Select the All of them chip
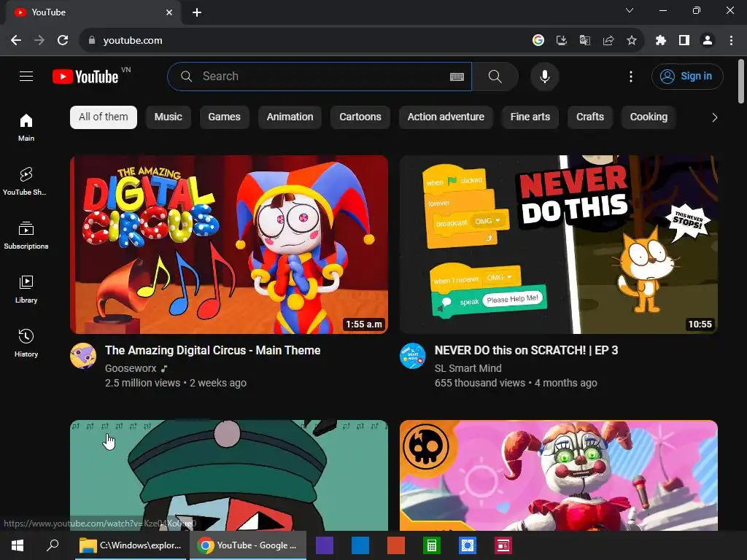The image size is (747, 560). click(x=104, y=117)
